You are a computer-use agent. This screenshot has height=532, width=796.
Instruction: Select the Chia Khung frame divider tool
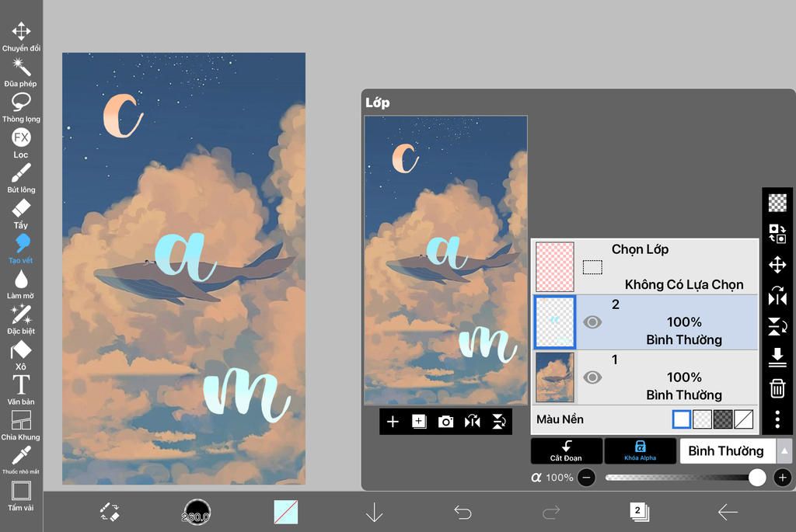tap(21, 426)
